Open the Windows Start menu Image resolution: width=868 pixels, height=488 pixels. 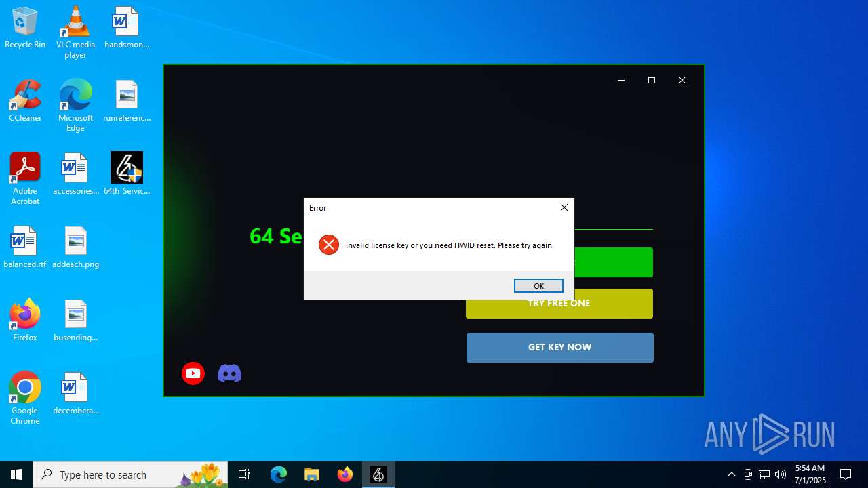pos(16,474)
